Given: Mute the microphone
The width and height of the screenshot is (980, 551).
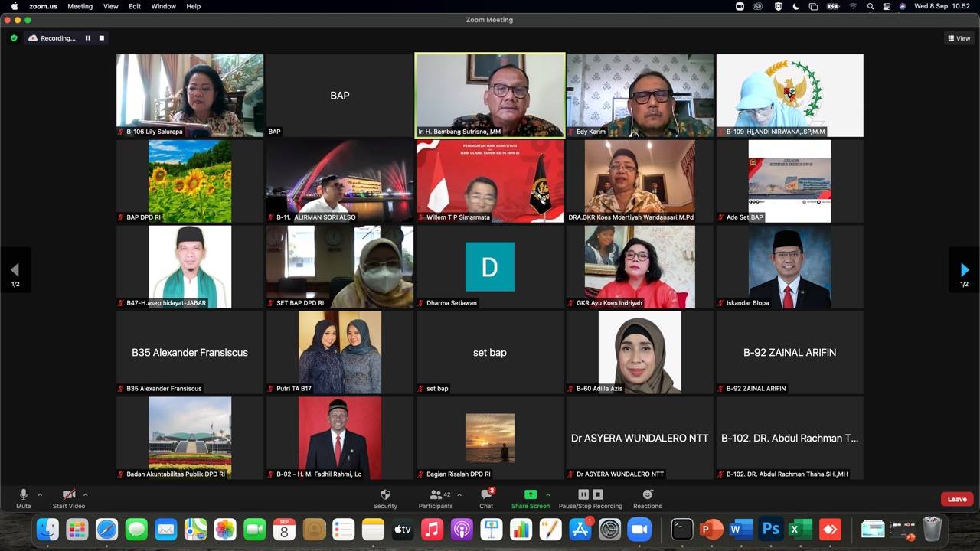Looking at the screenshot, I should coord(24,495).
